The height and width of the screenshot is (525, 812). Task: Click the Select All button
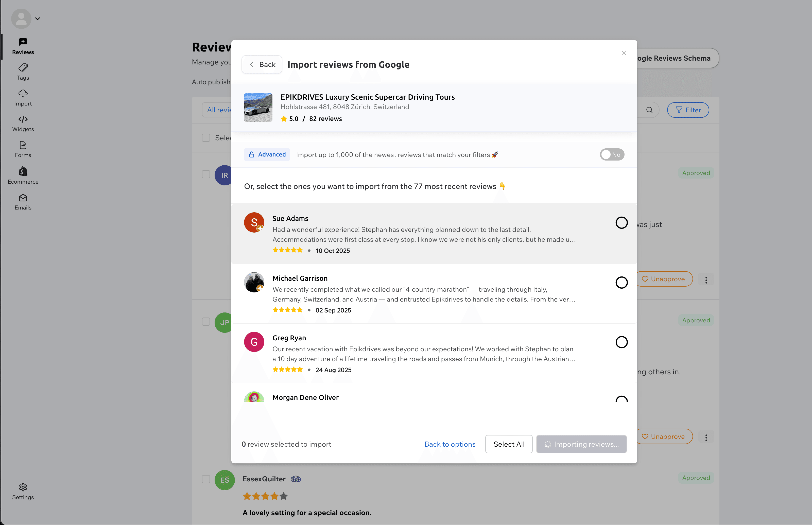pyautogui.click(x=509, y=444)
